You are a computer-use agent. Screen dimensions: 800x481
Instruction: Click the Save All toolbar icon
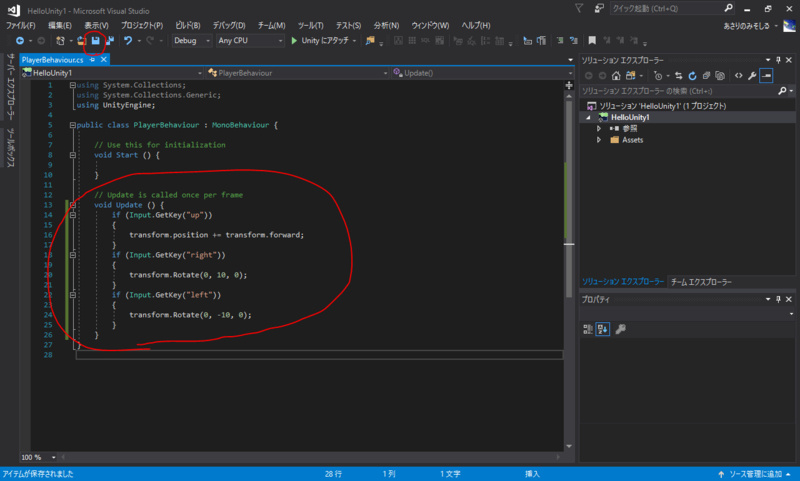[x=109, y=41]
